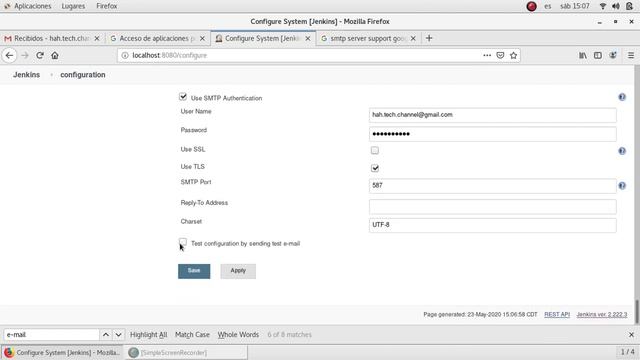640x360 pixels.
Task: Check Test configuration by sending test e-mail
Action: click(183, 242)
